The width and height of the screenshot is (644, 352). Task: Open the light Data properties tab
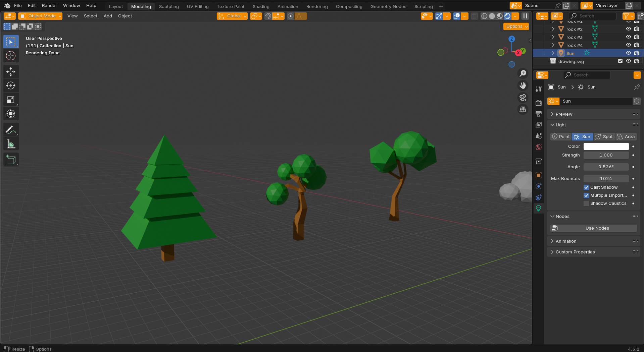(x=539, y=209)
